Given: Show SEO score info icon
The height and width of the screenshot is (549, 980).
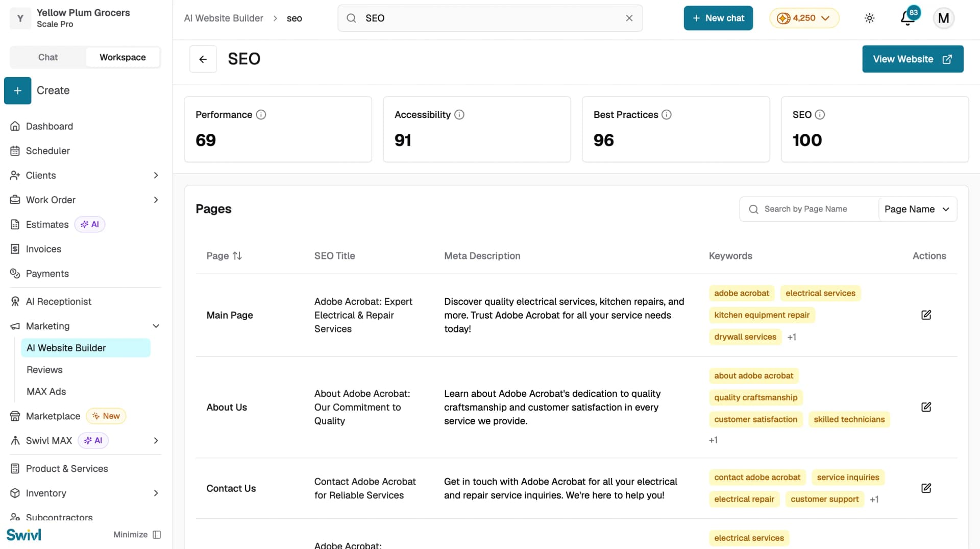Looking at the screenshot, I should click(x=820, y=115).
